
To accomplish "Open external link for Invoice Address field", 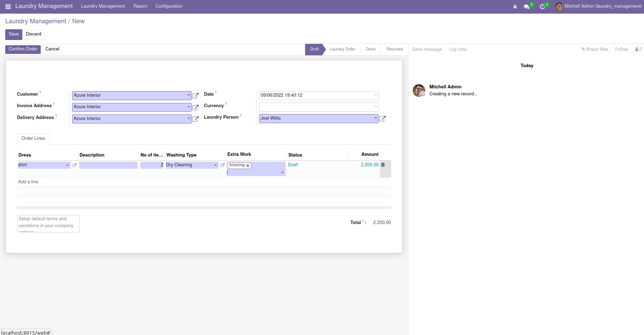I will tap(195, 107).
